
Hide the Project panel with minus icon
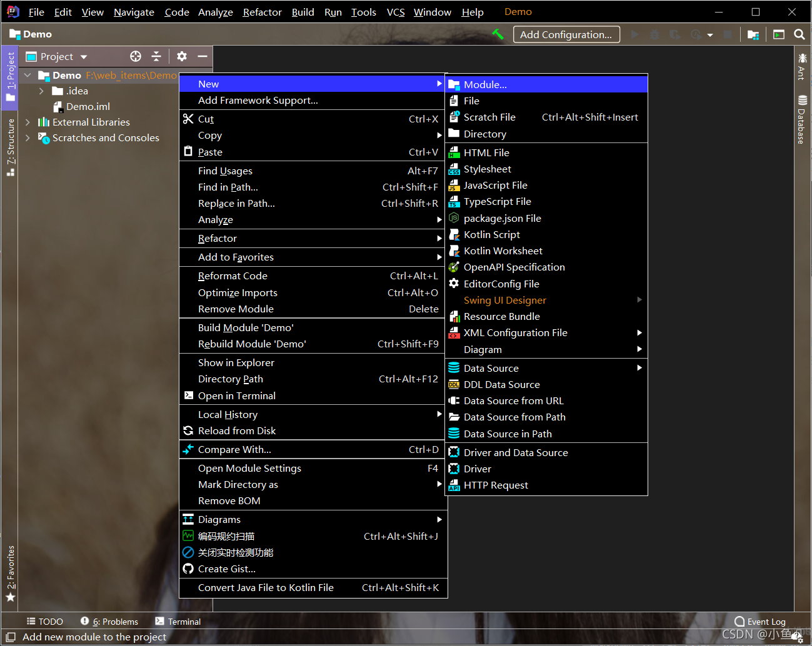(203, 56)
